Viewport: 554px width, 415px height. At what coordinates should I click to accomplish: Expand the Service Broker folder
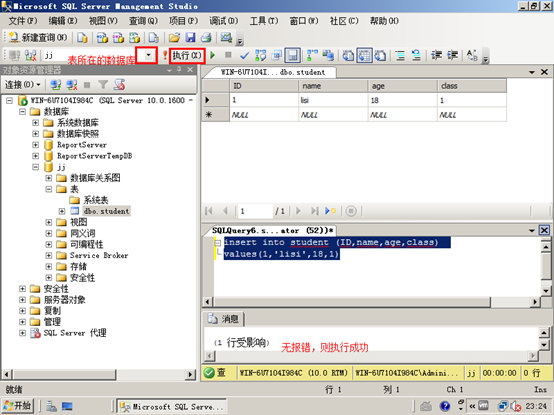pyautogui.click(x=49, y=255)
